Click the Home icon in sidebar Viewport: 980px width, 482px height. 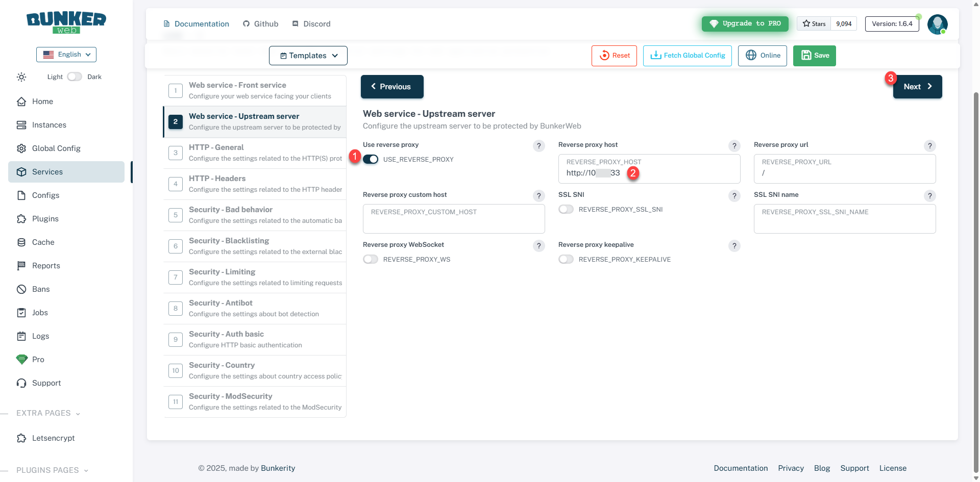[21, 102]
